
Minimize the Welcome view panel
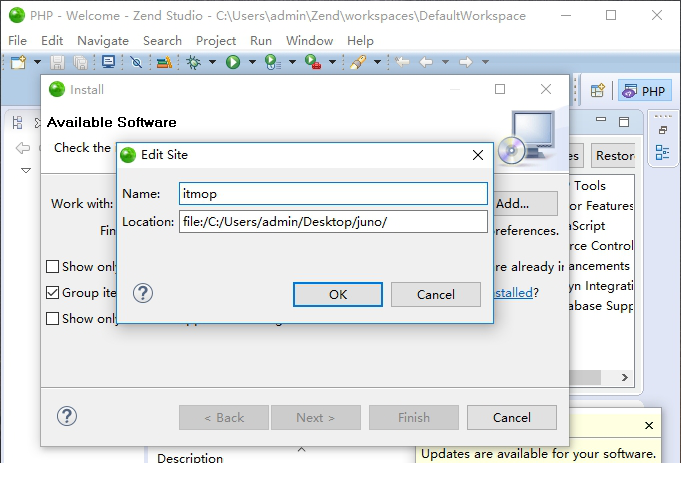(x=601, y=119)
